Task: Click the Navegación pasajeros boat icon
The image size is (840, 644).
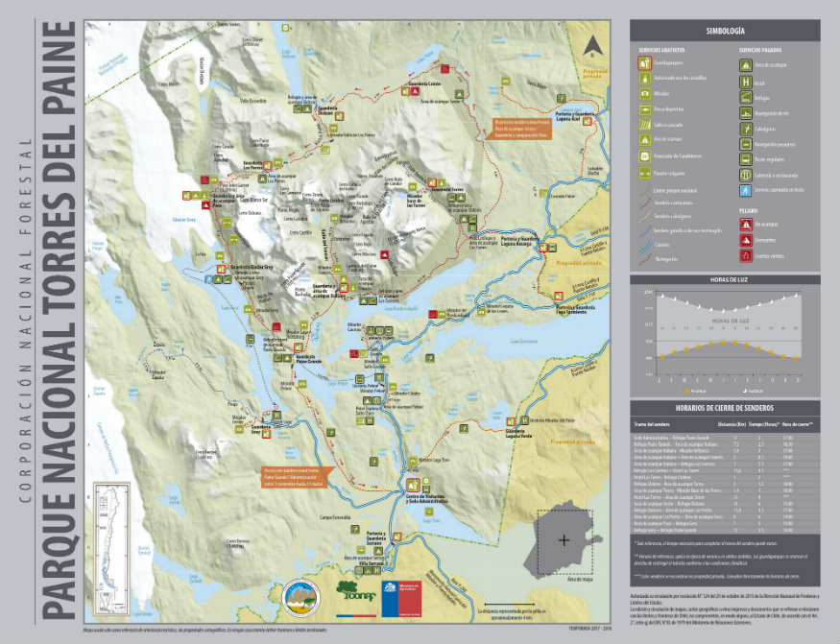Action: (745, 144)
